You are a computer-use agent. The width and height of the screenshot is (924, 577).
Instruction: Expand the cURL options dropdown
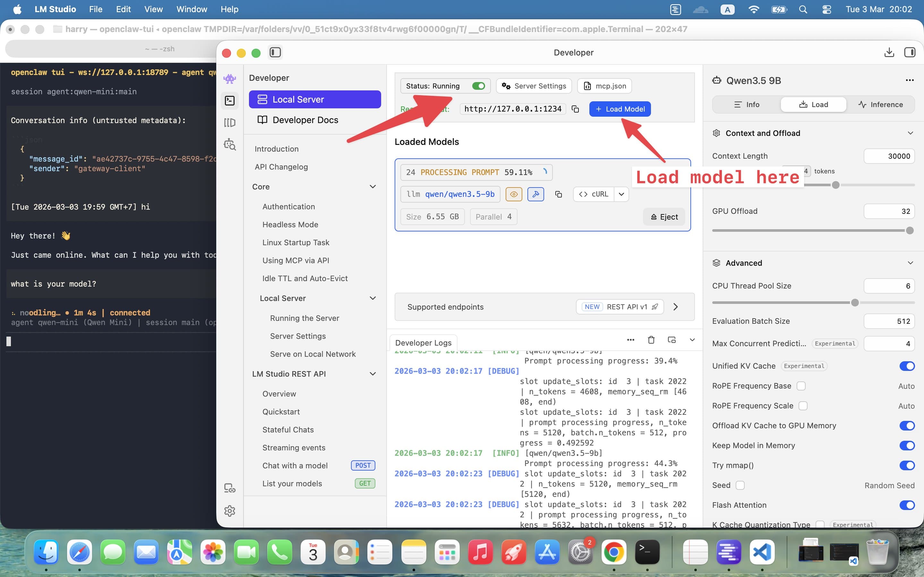coord(621,194)
